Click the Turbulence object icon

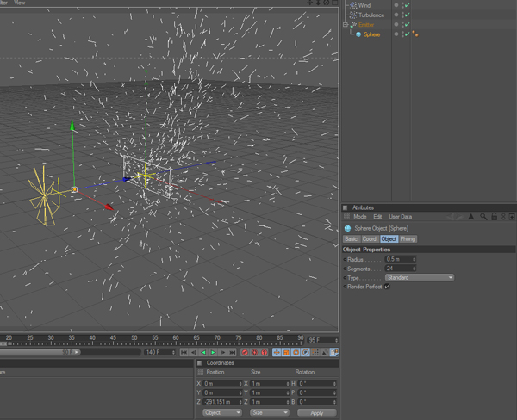353,15
